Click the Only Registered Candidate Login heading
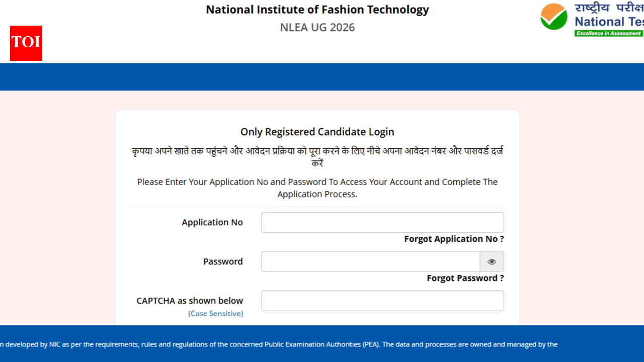The width and height of the screenshot is (644, 362). 317,132
